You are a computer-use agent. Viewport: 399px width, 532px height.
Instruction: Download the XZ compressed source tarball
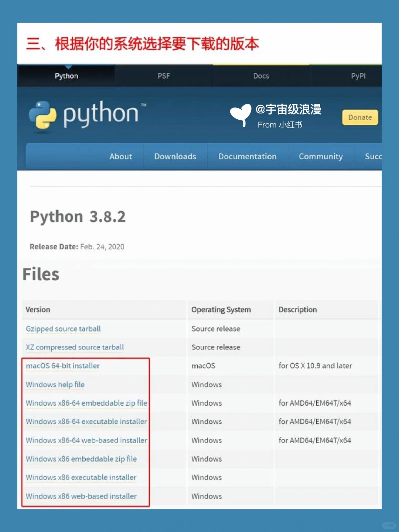74,347
